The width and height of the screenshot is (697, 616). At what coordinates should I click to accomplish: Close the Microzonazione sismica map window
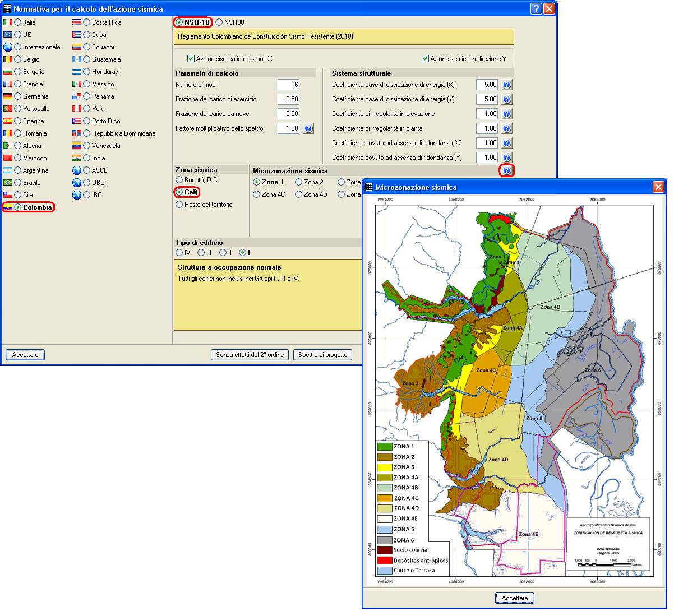pos(658,187)
